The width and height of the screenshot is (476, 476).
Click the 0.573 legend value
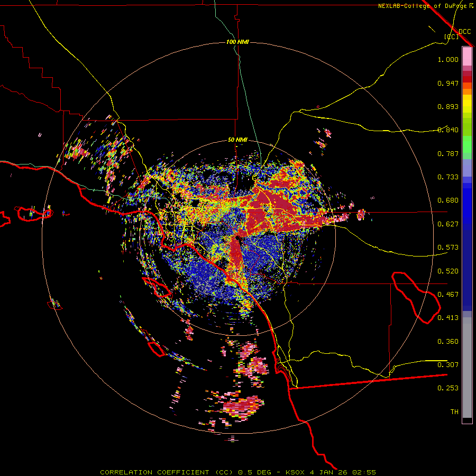pos(448,248)
